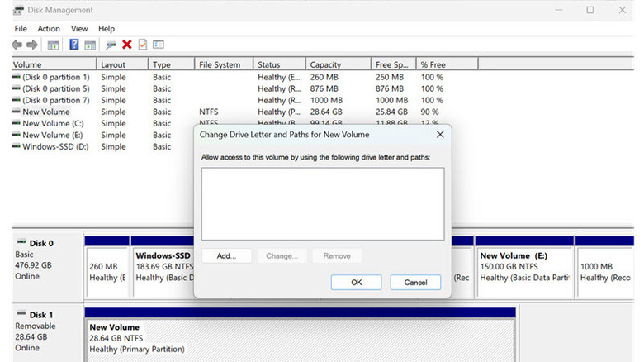The image size is (644, 362).
Task: Open the Action menu
Action: coord(49,28)
